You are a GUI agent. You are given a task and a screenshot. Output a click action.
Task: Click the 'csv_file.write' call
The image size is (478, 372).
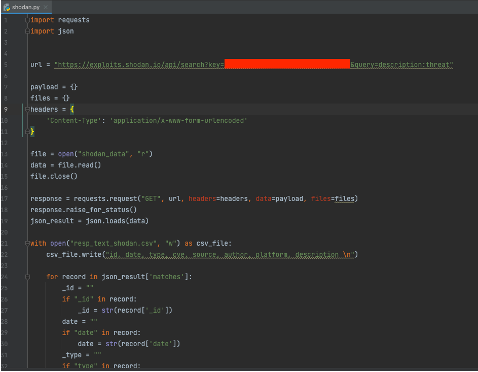[x=74, y=255]
